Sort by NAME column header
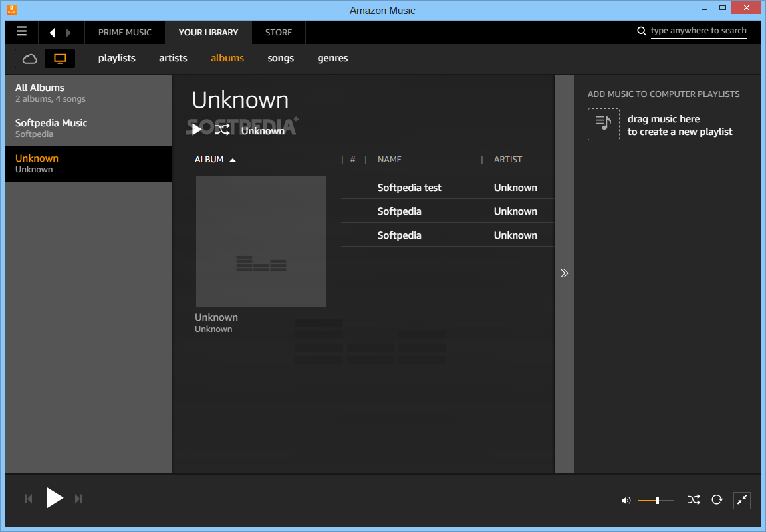The image size is (766, 532). click(x=390, y=159)
